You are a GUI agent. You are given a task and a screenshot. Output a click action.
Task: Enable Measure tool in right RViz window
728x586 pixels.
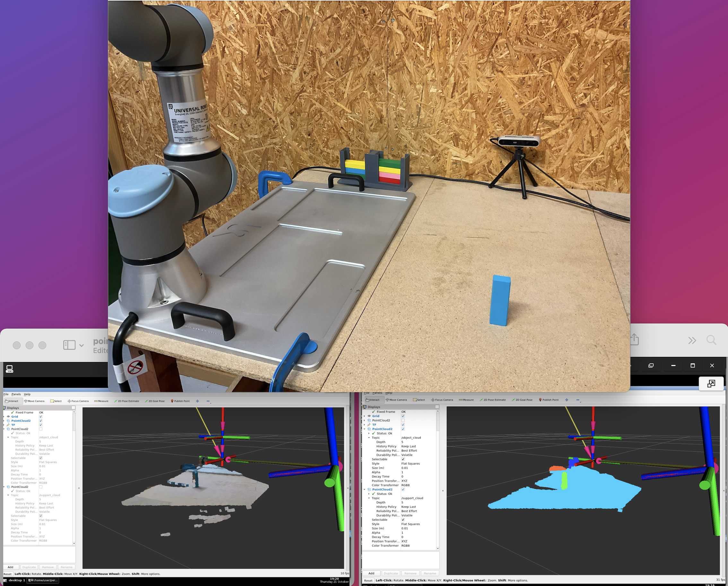click(466, 400)
